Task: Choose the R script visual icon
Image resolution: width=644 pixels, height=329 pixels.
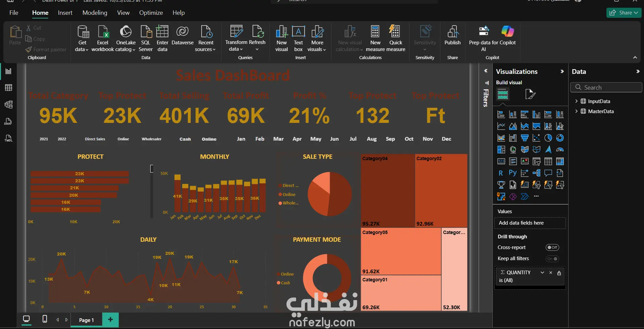Action: tap(501, 173)
